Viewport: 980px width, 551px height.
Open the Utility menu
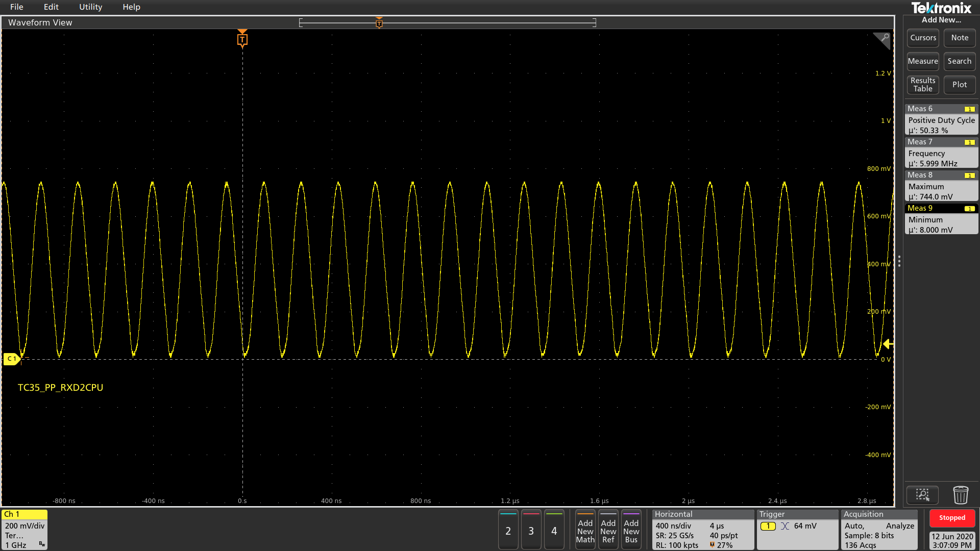pyautogui.click(x=90, y=7)
